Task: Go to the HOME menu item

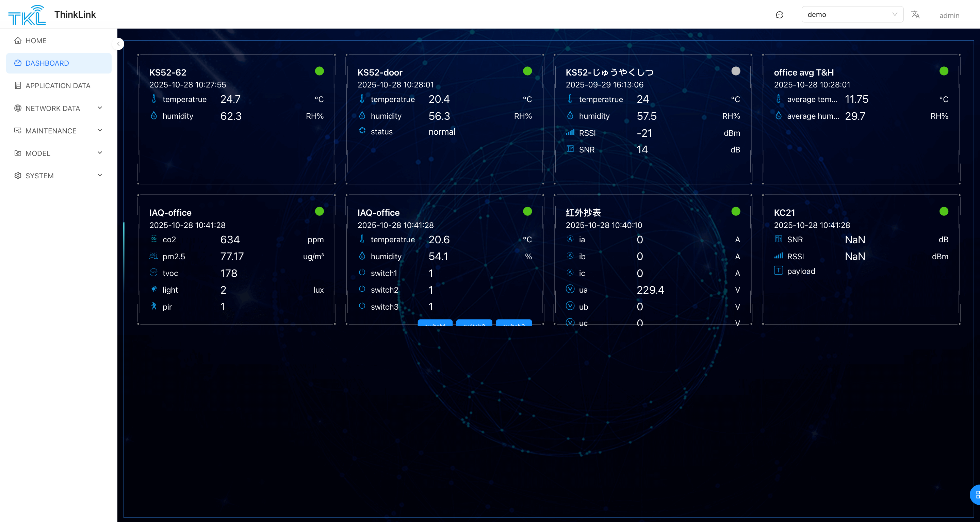Action: (x=36, y=41)
